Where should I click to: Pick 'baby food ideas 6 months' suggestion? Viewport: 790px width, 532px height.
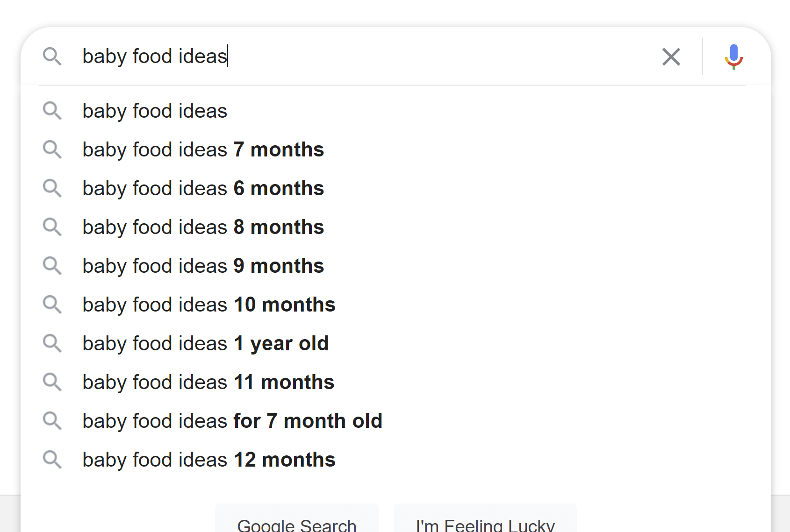coord(203,189)
